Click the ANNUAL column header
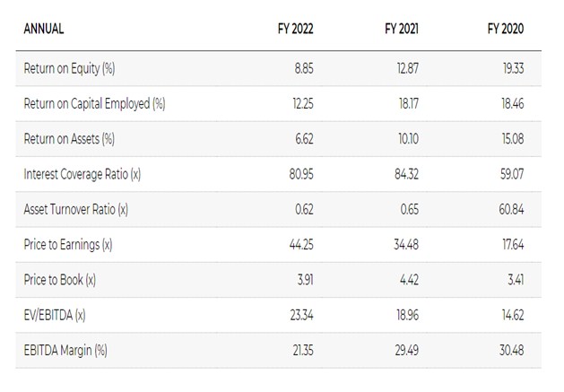Image resolution: width=564 pixels, height=392 pixels. [x=43, y=29]
